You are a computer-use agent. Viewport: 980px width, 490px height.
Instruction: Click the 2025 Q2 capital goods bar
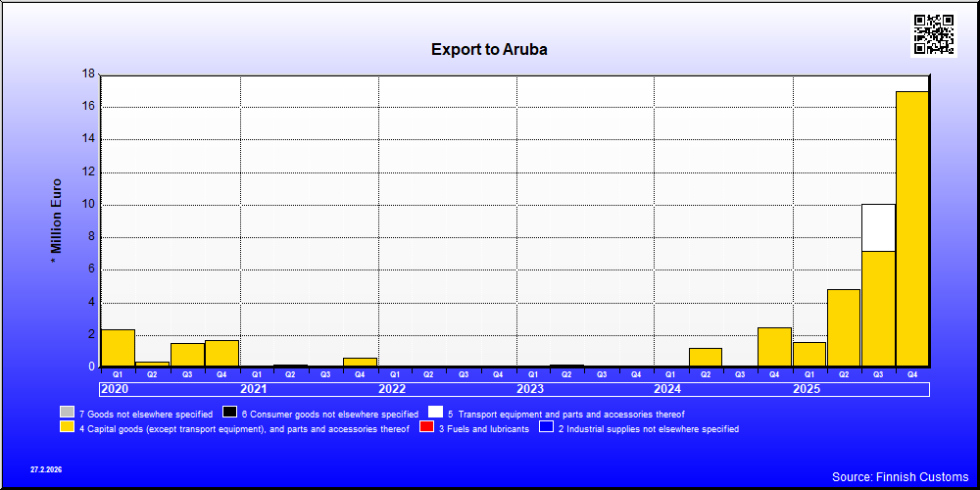843,327
